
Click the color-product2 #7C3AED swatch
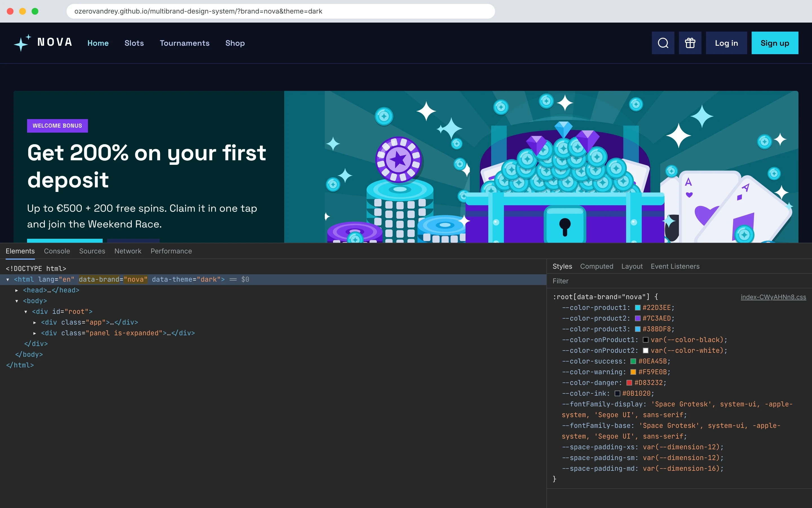tap(638, 319)
